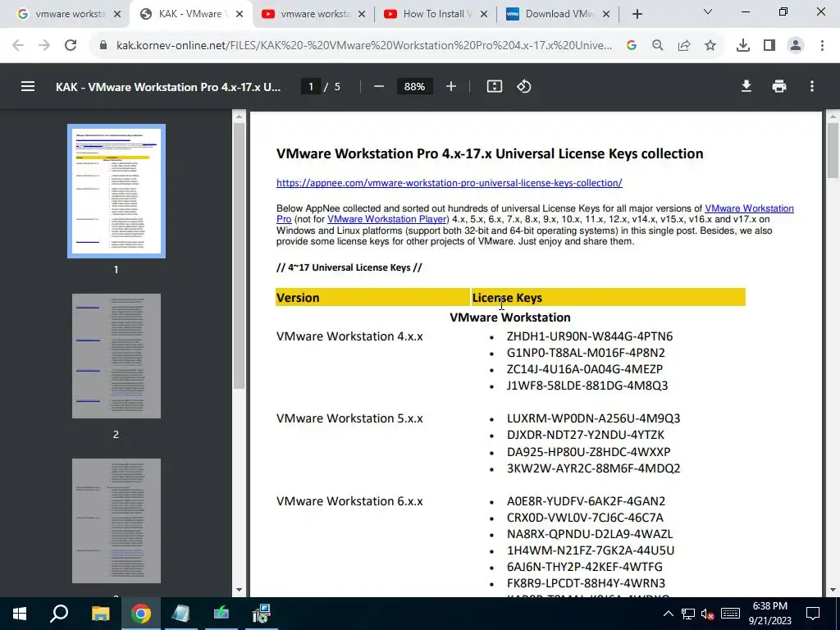This screenshot has width=840, height=630.
Task: Switch to Download VMware tab
Action: [557, 14]
